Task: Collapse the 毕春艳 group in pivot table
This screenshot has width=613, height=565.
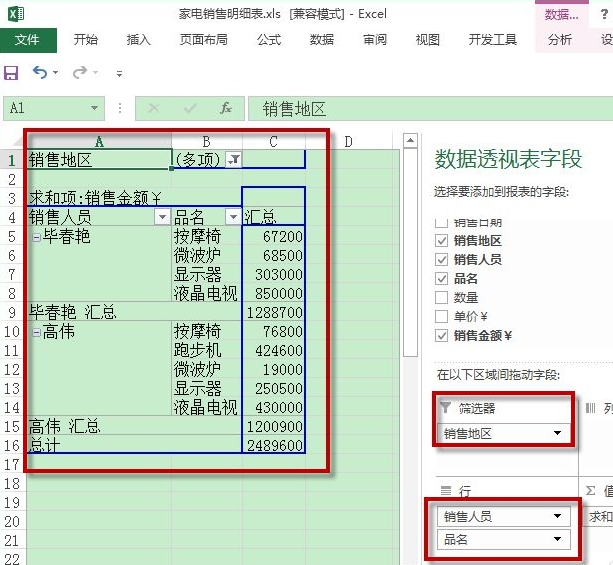Action: click(36, 237)
